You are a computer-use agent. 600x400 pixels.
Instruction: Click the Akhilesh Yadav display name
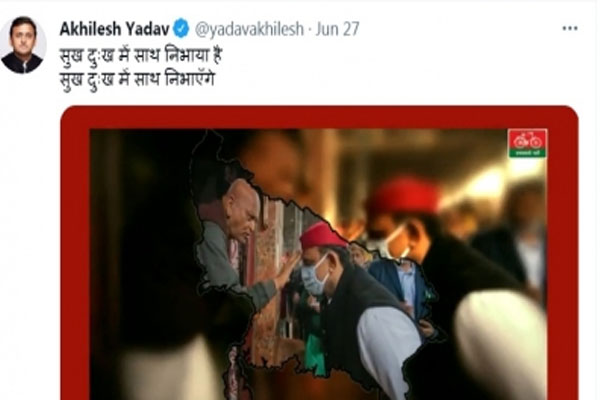(114, 29)
